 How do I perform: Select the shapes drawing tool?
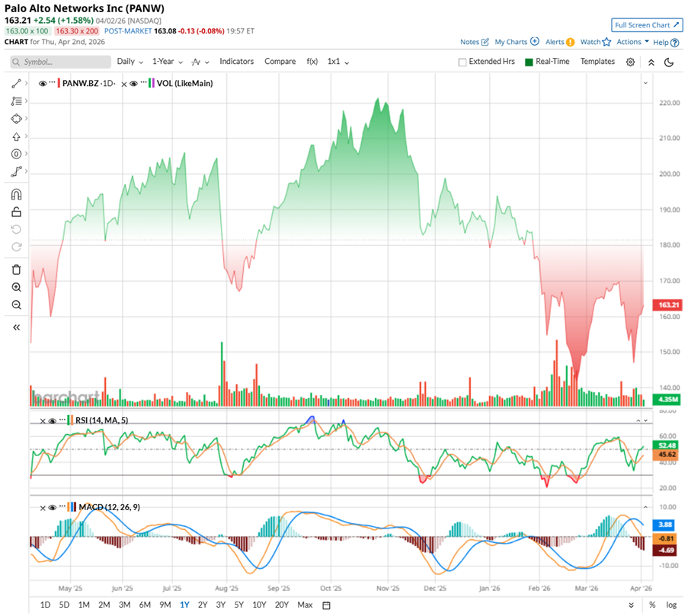pos(16,119)
